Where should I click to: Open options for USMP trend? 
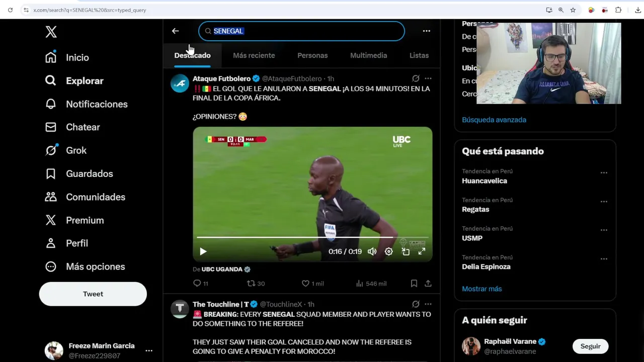tap(604, 230)
